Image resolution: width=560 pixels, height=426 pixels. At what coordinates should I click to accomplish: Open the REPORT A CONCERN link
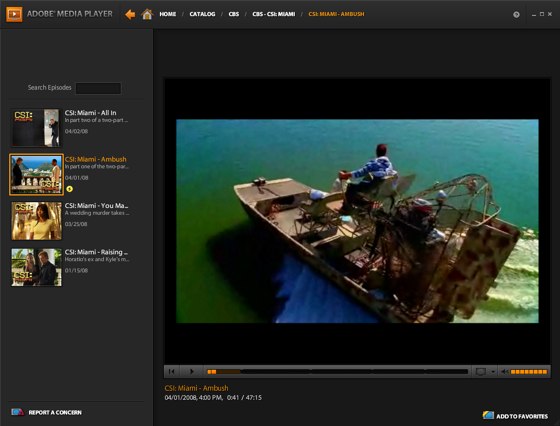[x=55, y=412]
